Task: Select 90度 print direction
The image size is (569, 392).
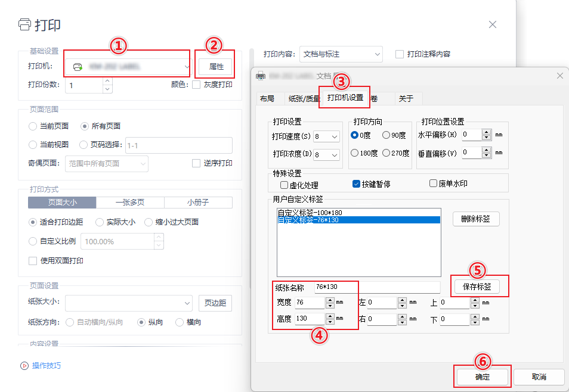Action: point(386,136)
